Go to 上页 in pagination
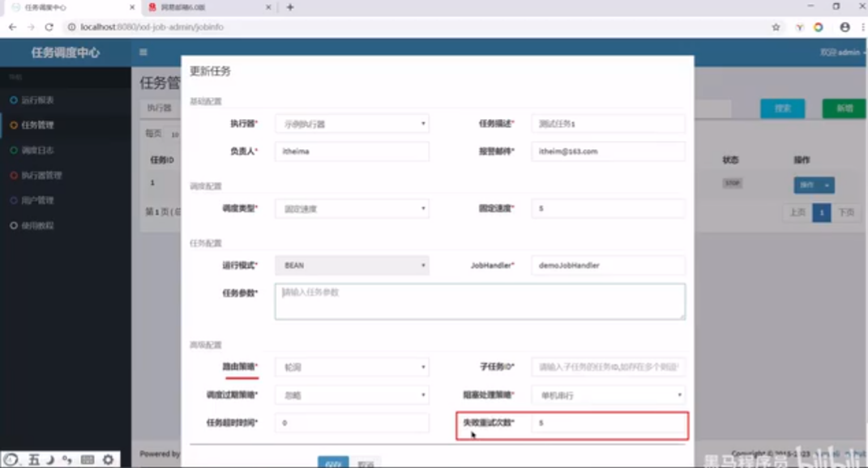The width and height of the screenshot is (868, 468). pyautogui.click(x=797, y=212)
